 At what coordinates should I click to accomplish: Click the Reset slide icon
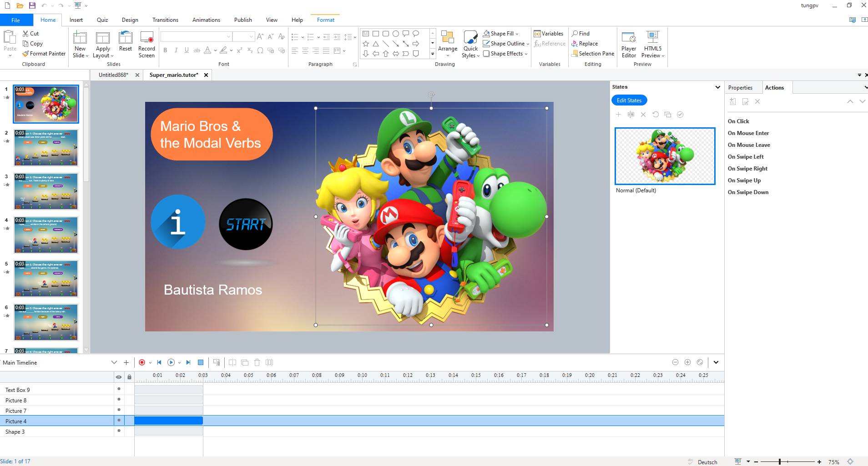tap(125, 41)
